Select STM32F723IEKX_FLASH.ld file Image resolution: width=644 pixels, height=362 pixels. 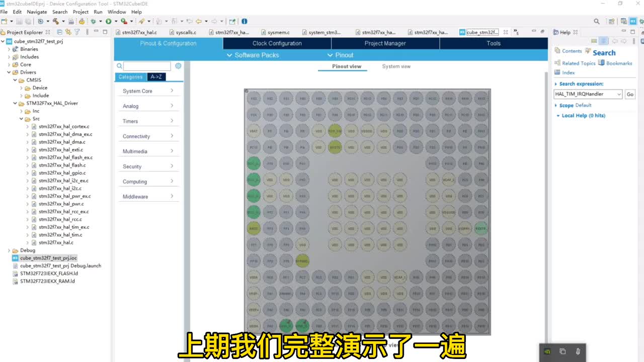pos(49,274)
